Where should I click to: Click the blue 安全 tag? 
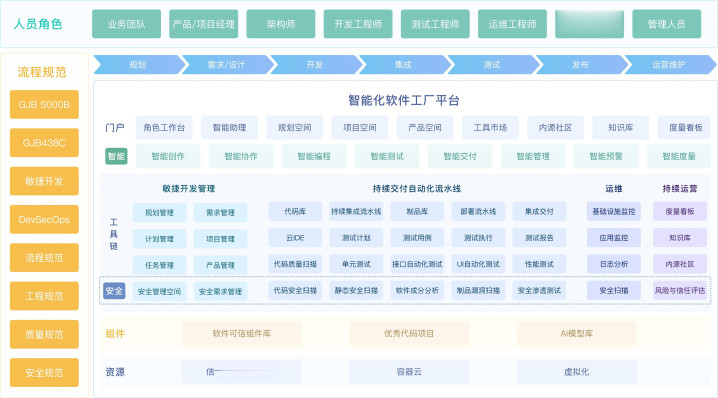[x=114, y=291]
